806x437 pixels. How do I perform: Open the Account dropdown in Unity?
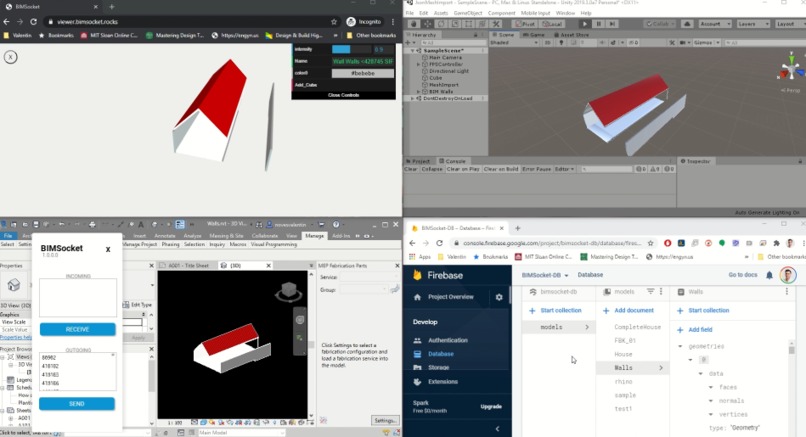715,24
